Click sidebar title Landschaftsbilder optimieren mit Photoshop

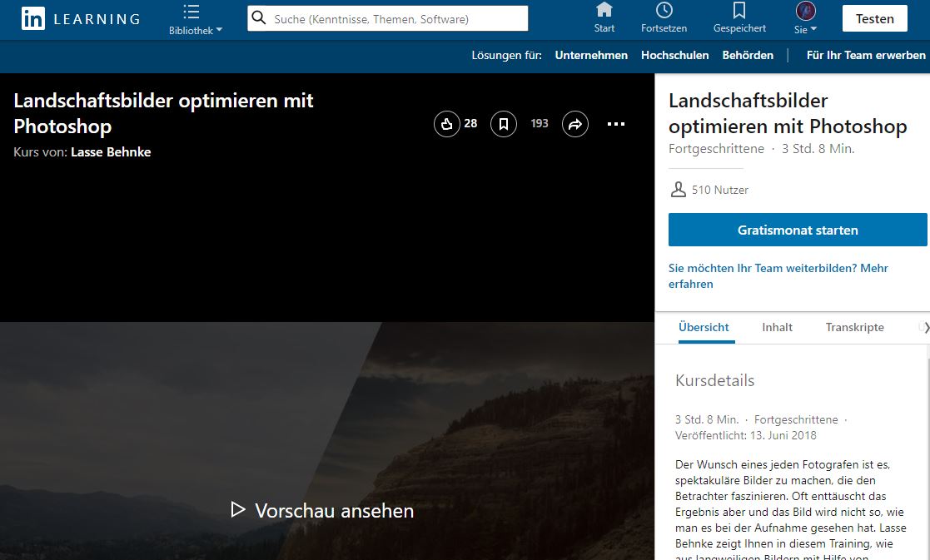click(788, 113)
